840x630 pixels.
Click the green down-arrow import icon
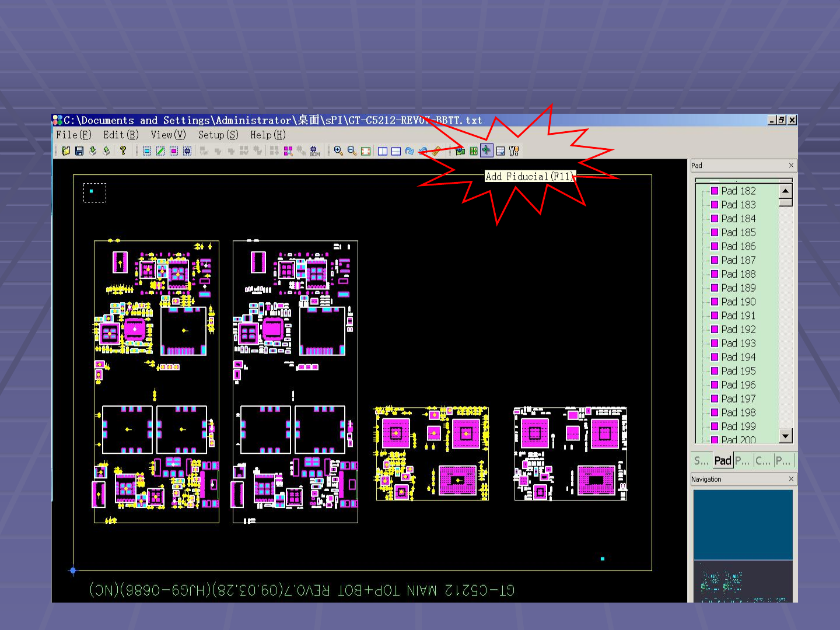(93, 151)
